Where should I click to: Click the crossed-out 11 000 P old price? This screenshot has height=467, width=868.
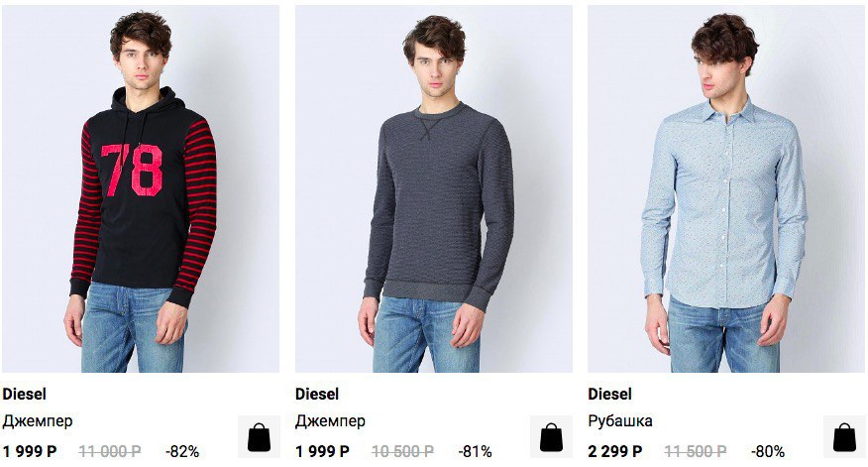(x=110, y=451)
